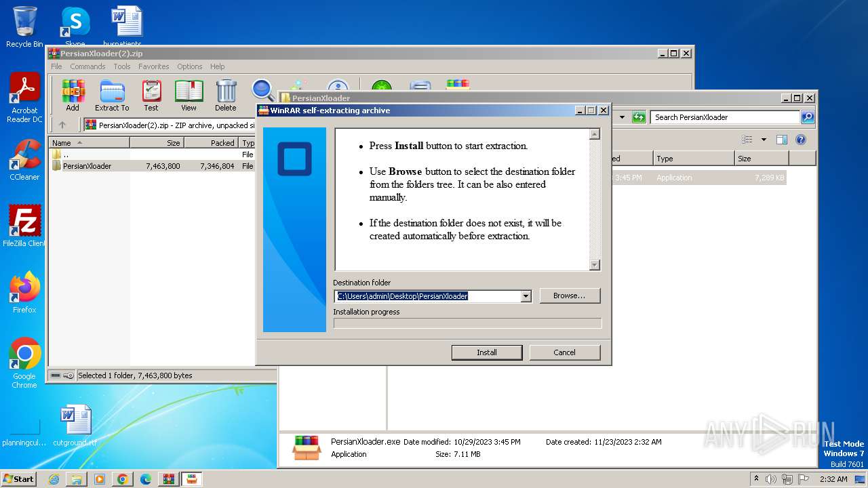Click the search magnifier button in Explorer

click(x=807, y=117)
